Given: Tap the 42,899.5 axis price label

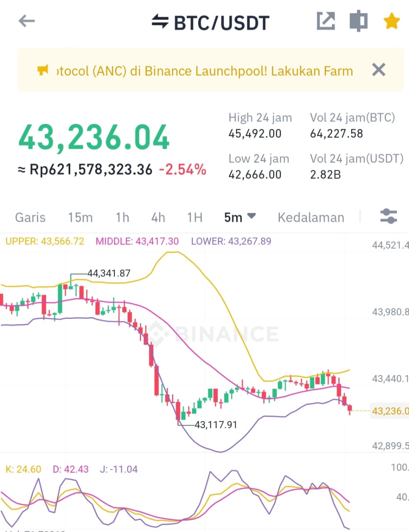Looking at the screenshot, I should pyautogui.click(x=390, y=446).
